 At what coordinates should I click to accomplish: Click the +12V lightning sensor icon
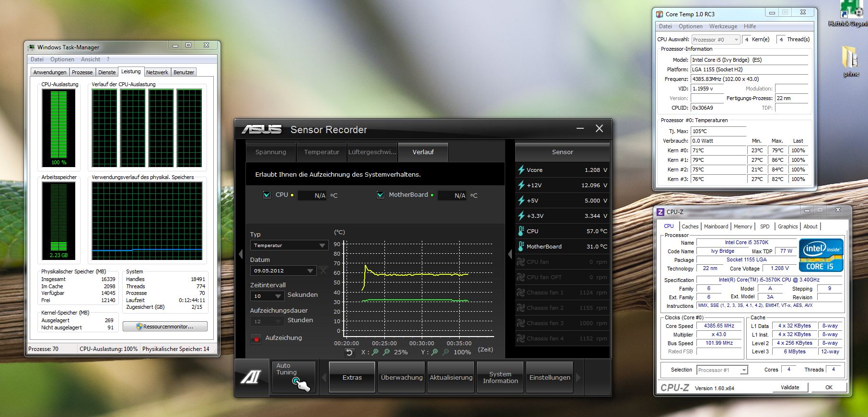point(521,185)
